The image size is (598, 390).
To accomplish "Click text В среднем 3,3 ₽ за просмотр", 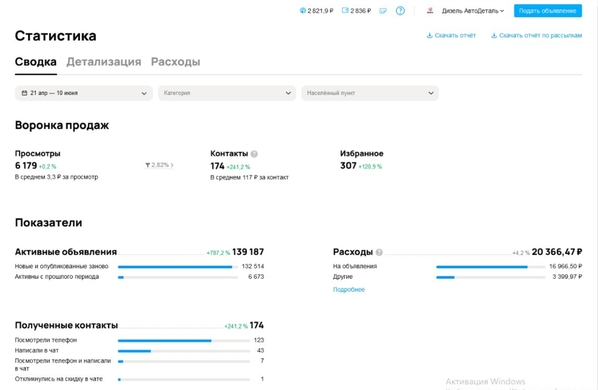I will point(56,177).
